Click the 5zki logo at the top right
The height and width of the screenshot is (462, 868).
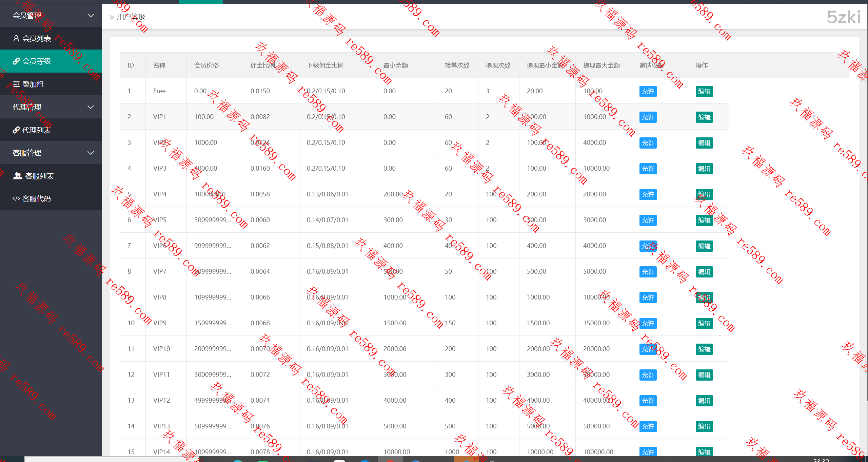[x=843, y=17]
